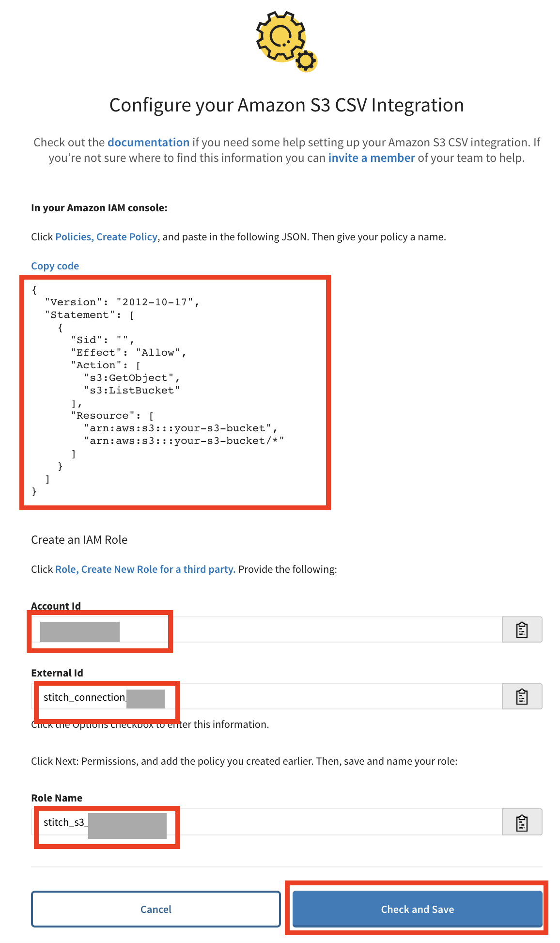The height and width of the screenshot is (943, 560).
Task: Click the "s3:ListBucket" action line
Action: point(132,391)
